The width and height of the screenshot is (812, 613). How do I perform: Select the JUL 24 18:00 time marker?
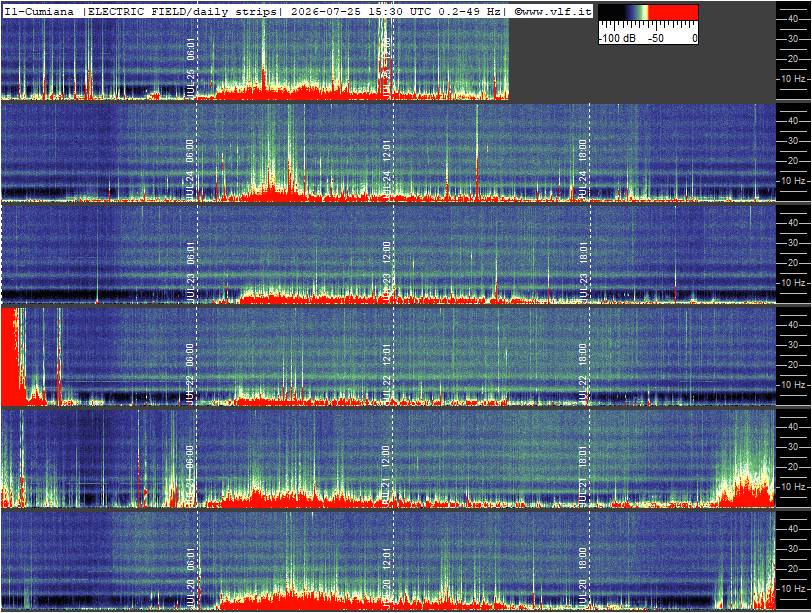pyautogui.click(x=583, y=169)
